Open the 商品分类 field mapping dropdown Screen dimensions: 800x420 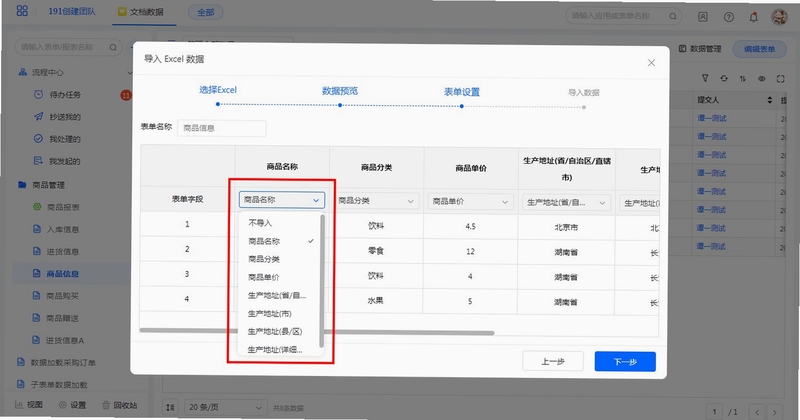click(377, 201)
